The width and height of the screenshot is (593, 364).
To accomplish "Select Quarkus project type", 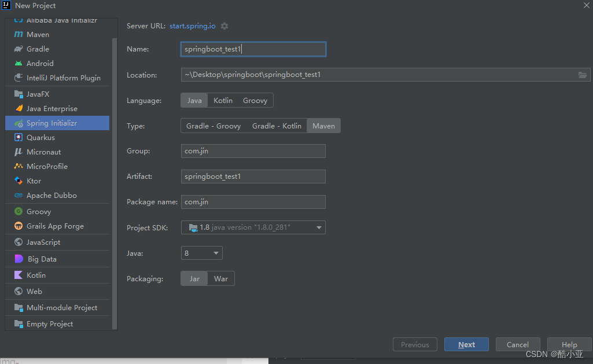I will coord(57,137).
